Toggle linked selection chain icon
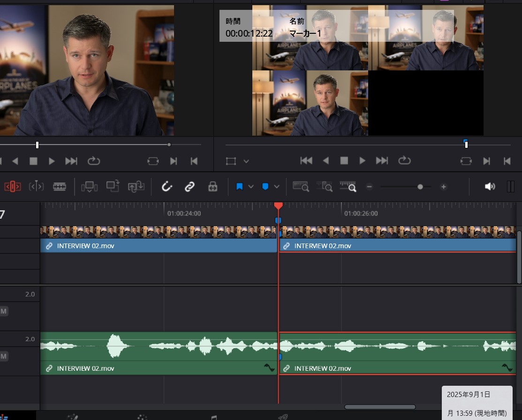Image resolution: width=522 pixels, height=420 pixels. (189, 187)
